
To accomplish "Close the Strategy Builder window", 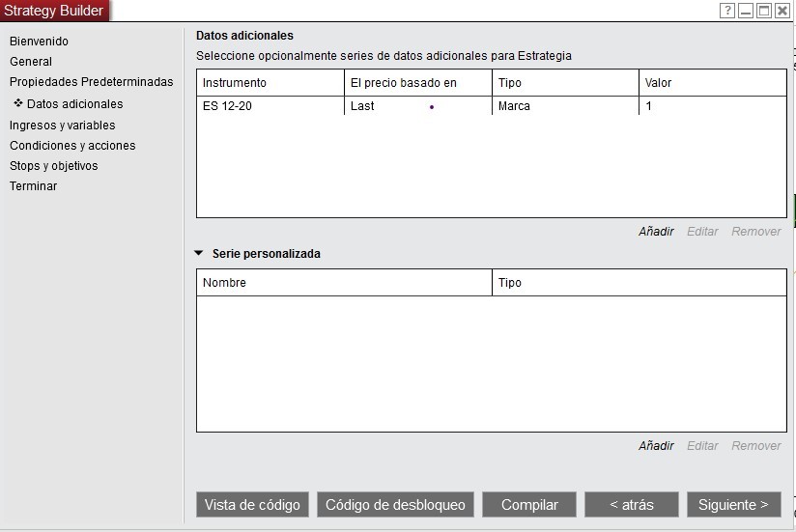I will (x=782, y=11).
